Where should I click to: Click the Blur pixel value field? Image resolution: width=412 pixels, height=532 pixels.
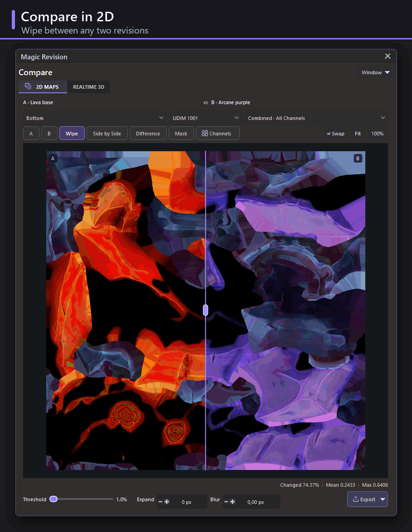pos(256,502)
